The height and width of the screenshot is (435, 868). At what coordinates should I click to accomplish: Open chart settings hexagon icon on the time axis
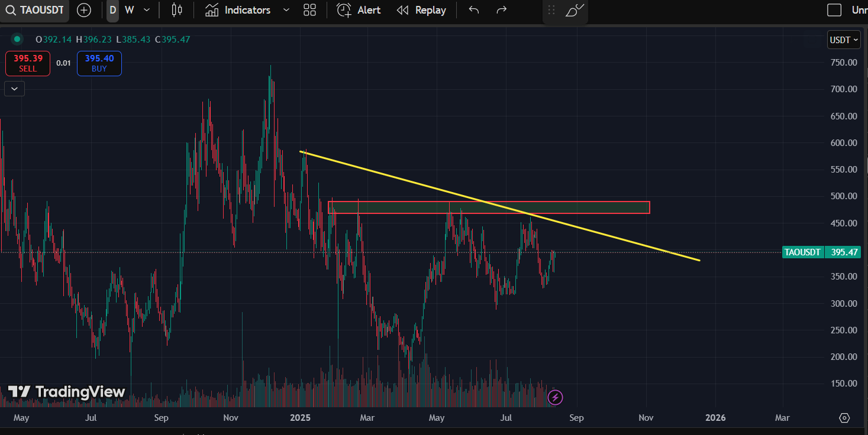coord(844,418)
